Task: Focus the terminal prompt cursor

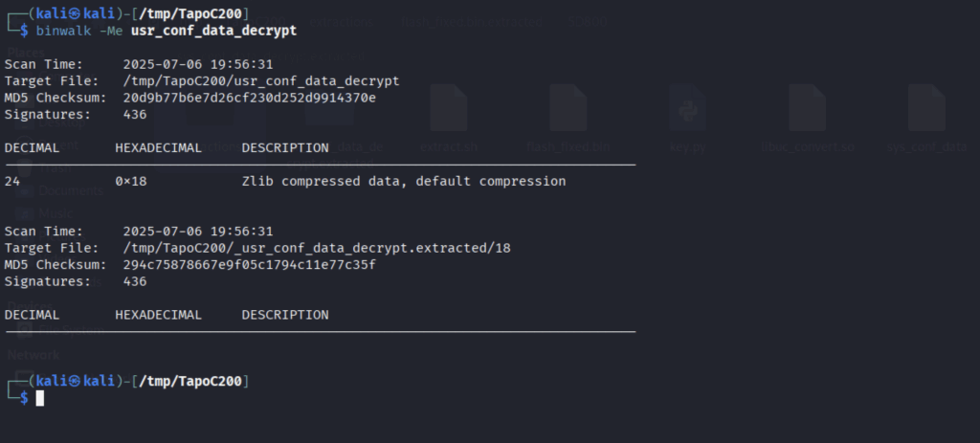Action: tap(40, 398)
